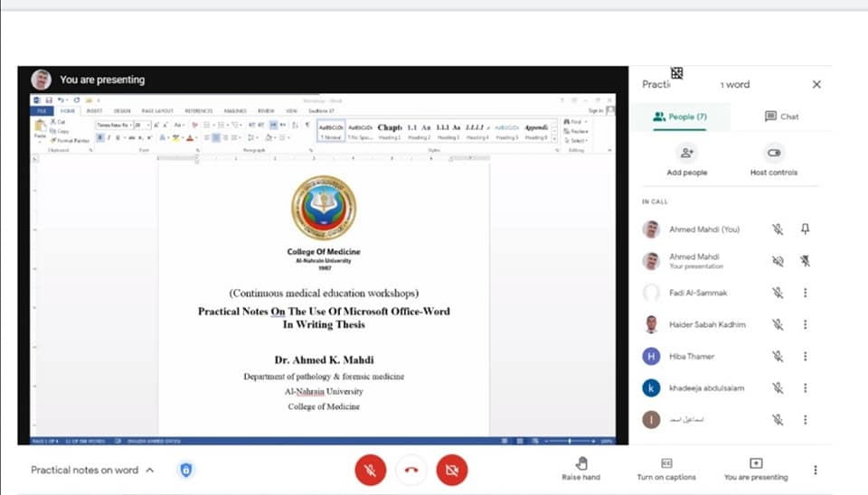Click Word zoom slider in status bar
868x495 pixels.
pyautogui.click(x=570, y=441)
